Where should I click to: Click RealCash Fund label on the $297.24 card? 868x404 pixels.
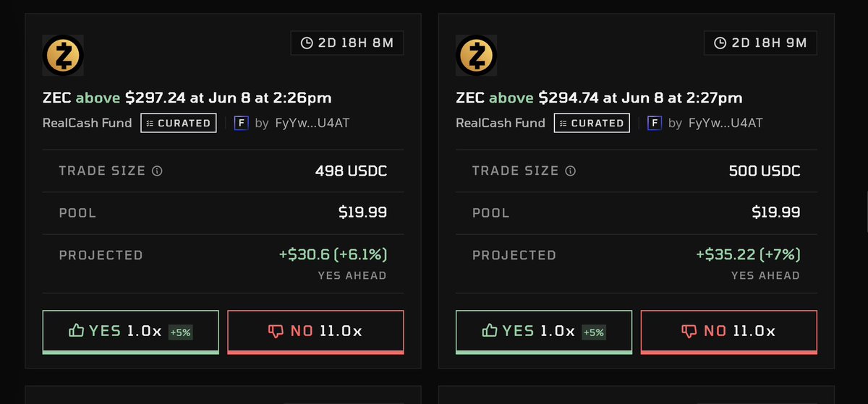click(88, 123)
